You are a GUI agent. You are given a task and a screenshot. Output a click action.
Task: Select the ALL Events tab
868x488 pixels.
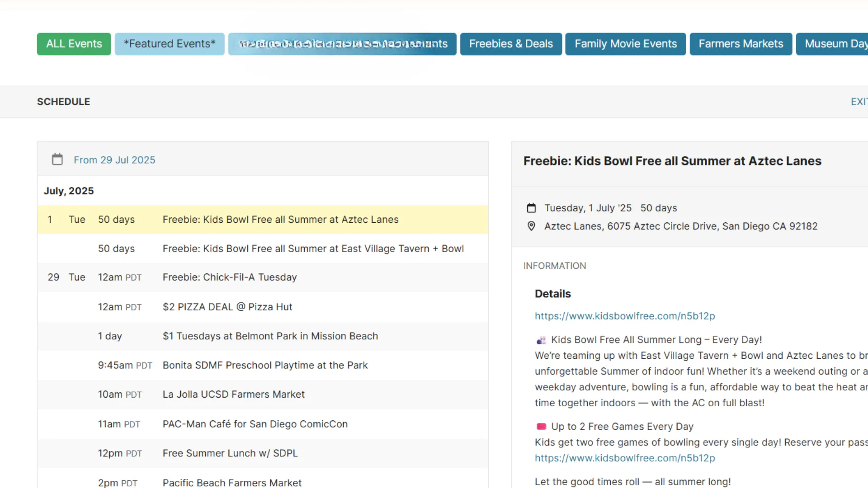point(74,44)
